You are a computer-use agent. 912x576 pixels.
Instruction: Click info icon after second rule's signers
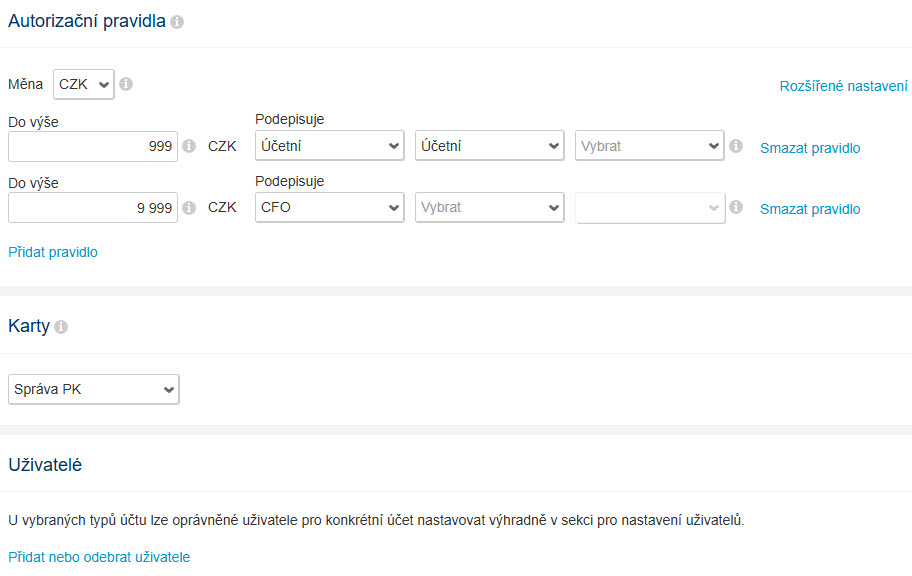[x=736, y=207]
